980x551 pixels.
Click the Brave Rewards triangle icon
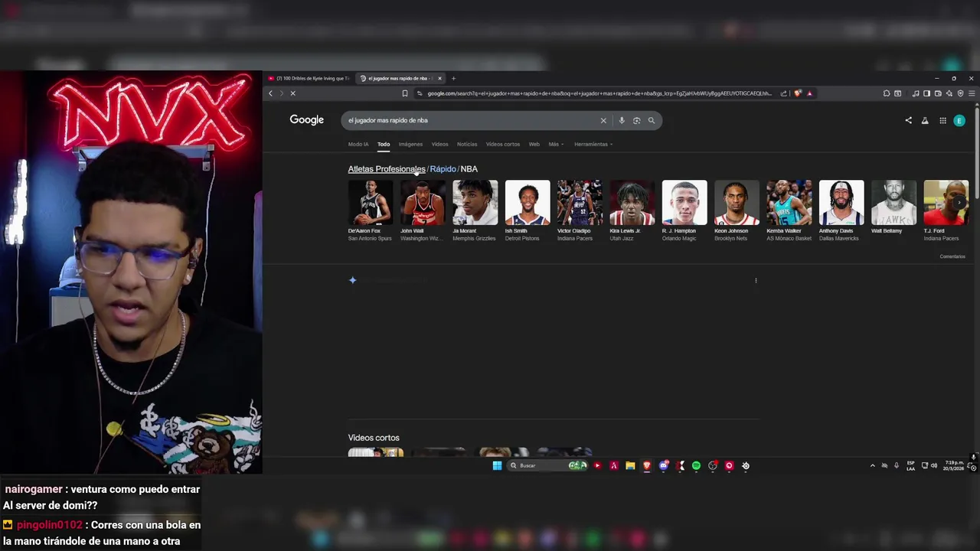point(809,93)
